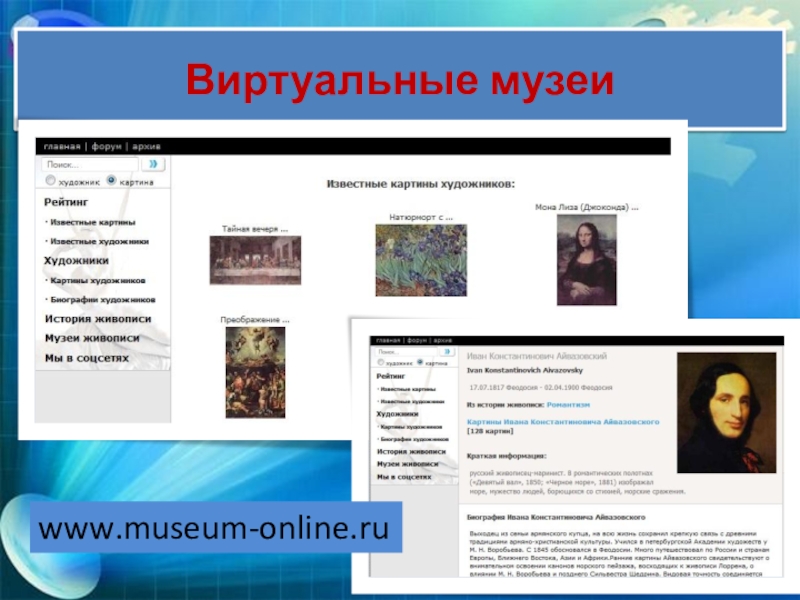This screenshot has height=600, width=800.
Task: Click the 'Краткая информация:' label
Action: (506, 456)
